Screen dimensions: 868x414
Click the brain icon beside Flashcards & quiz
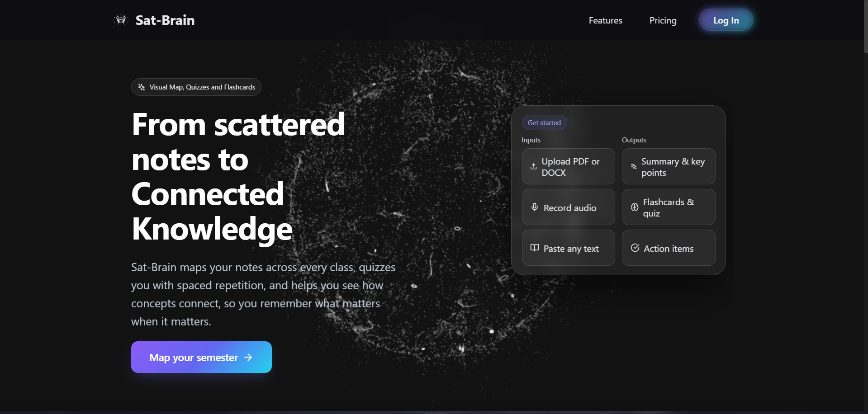pyautogui.click(x=635, y=207)
